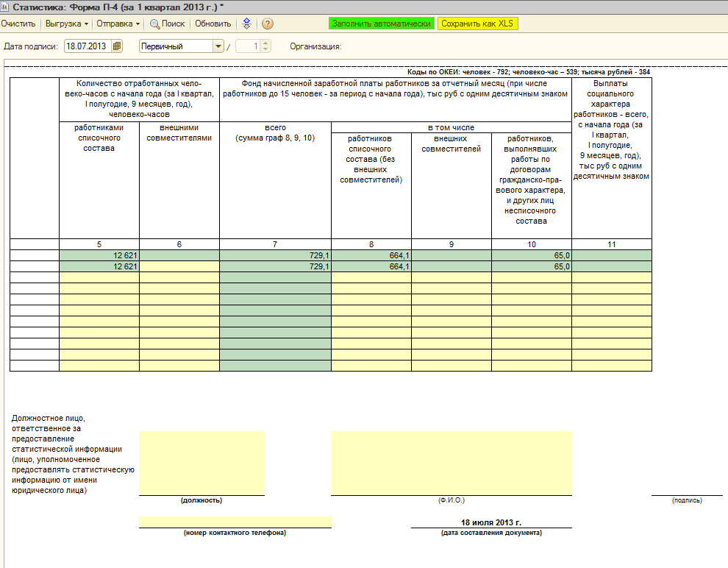
Task: Click the document date 18 июля 2013 г.
Action: [x=491, y=522]
